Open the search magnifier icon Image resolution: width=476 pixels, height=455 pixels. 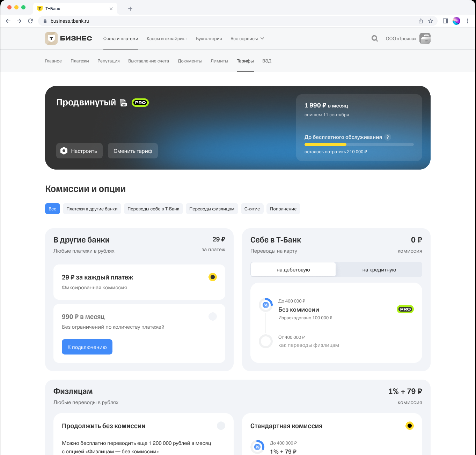point(375,38)
